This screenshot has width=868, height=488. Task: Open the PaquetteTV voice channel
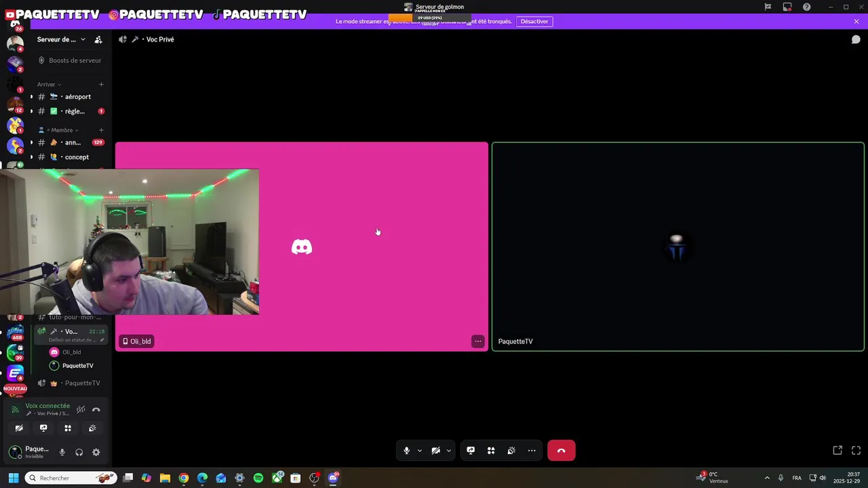coord(71,383)
